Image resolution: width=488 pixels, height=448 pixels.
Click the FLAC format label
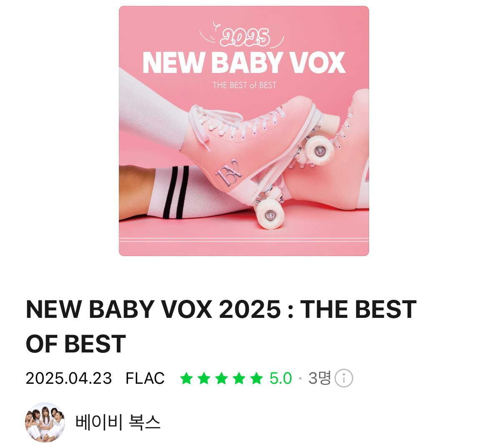145,378
